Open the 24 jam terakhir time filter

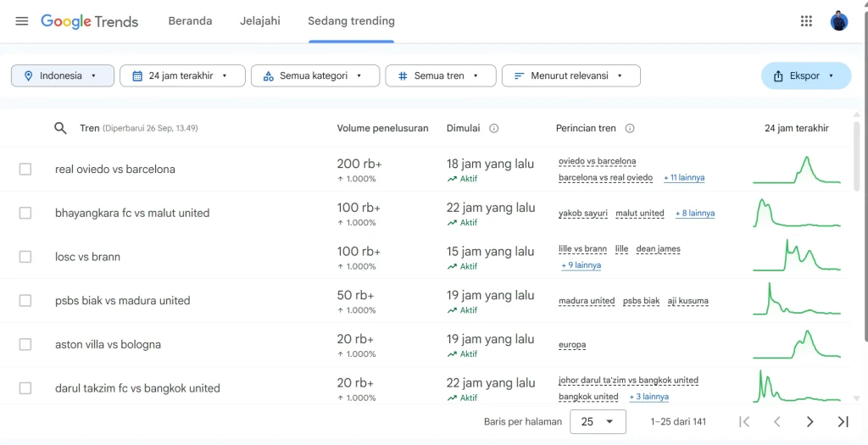click(x=182, y=75)
